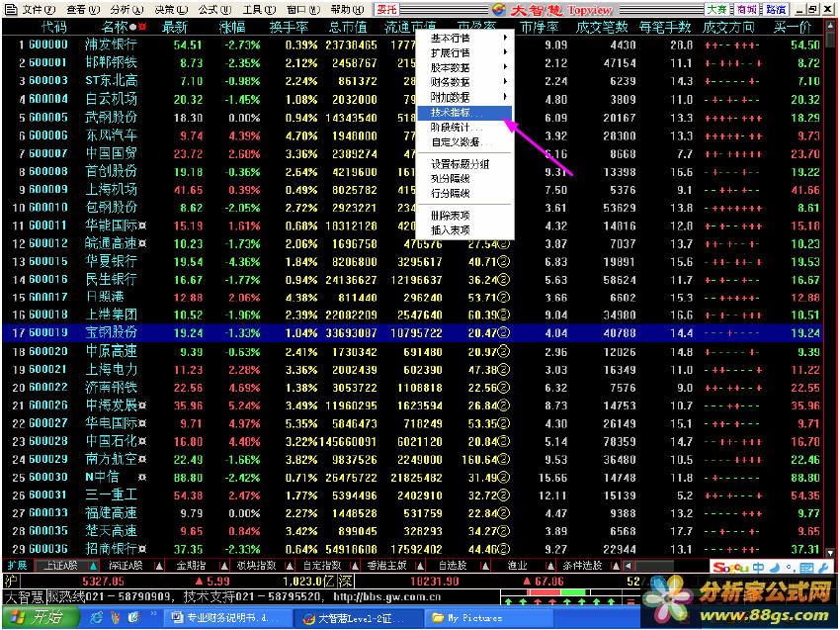Switch to the 自选股 tab
The width and height of the screenshot is (840, 630).
pyautogui.click(x=453, y=566)
